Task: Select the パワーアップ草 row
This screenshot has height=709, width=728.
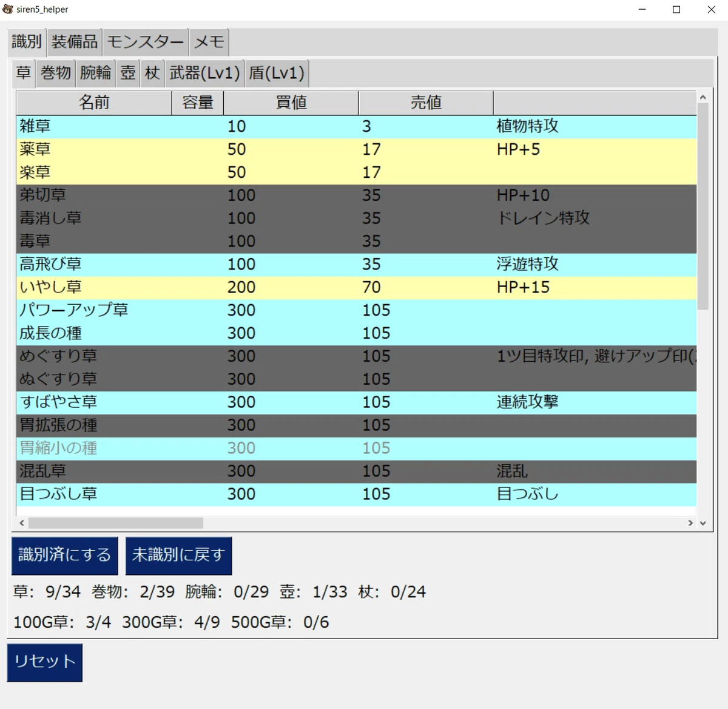Action: 356,310
